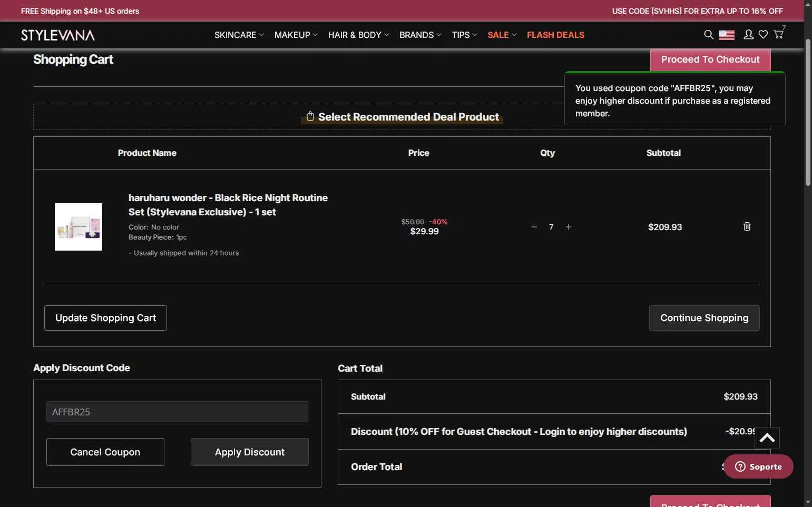Expand the Skincare menu
The height and width of the screenshot is (507, 812).
239,35
